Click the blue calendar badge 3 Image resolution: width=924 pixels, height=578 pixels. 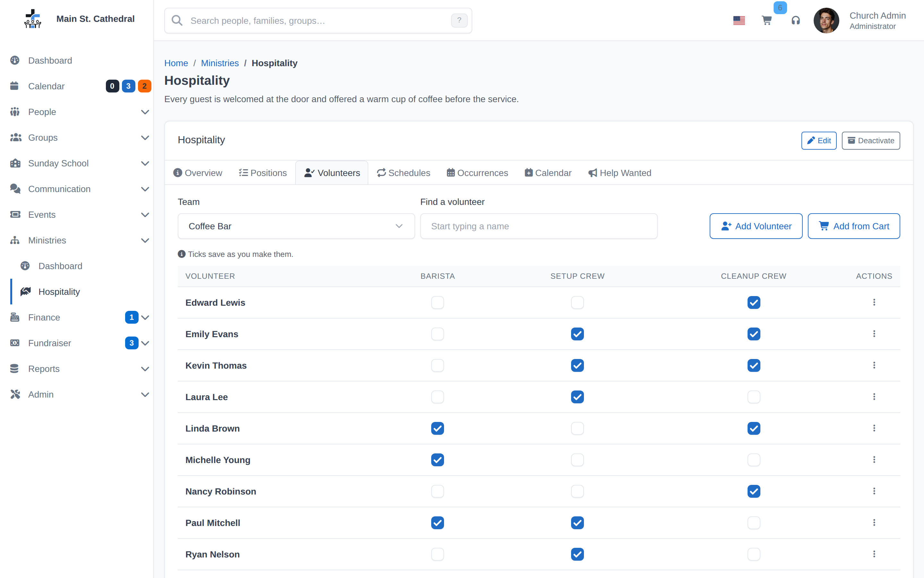[128, 86]
